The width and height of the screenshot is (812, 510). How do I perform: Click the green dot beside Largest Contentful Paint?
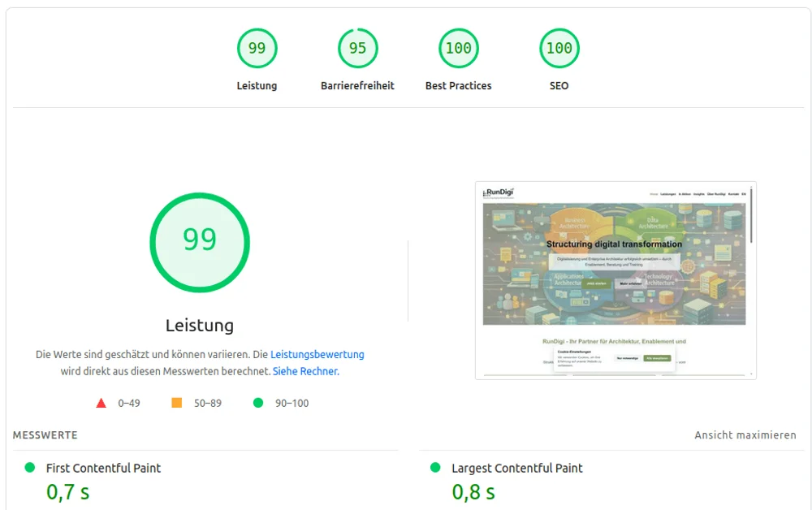(436, 467)
